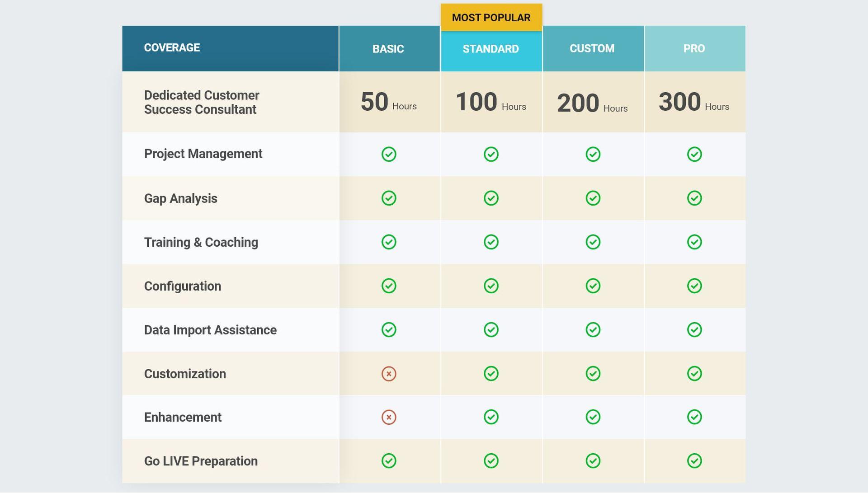Click the red X icon for Enhancement Basic
This screenshot has width=868, height=493.
(x=388, y=417)
